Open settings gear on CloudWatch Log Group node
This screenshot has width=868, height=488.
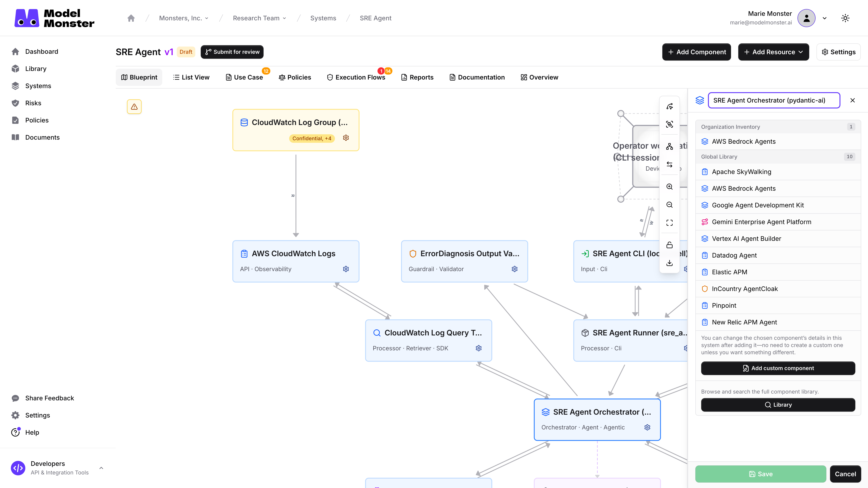(x=346, y=138)
